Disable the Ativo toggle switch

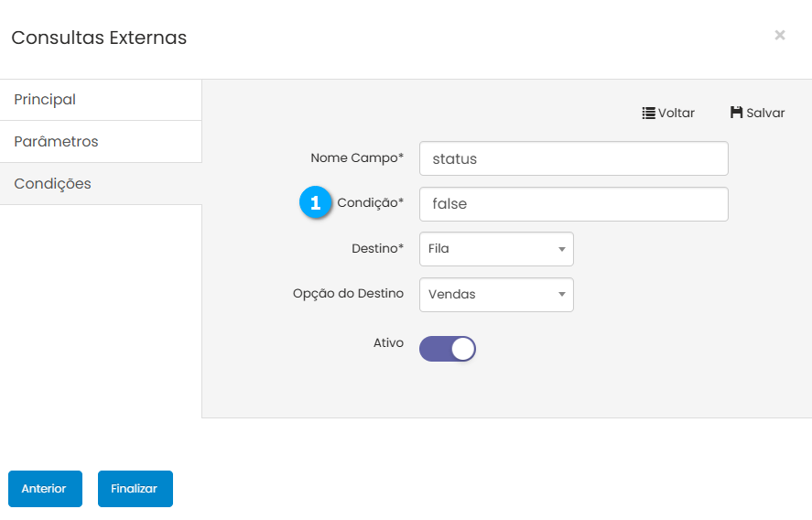[x=448, y=349]
